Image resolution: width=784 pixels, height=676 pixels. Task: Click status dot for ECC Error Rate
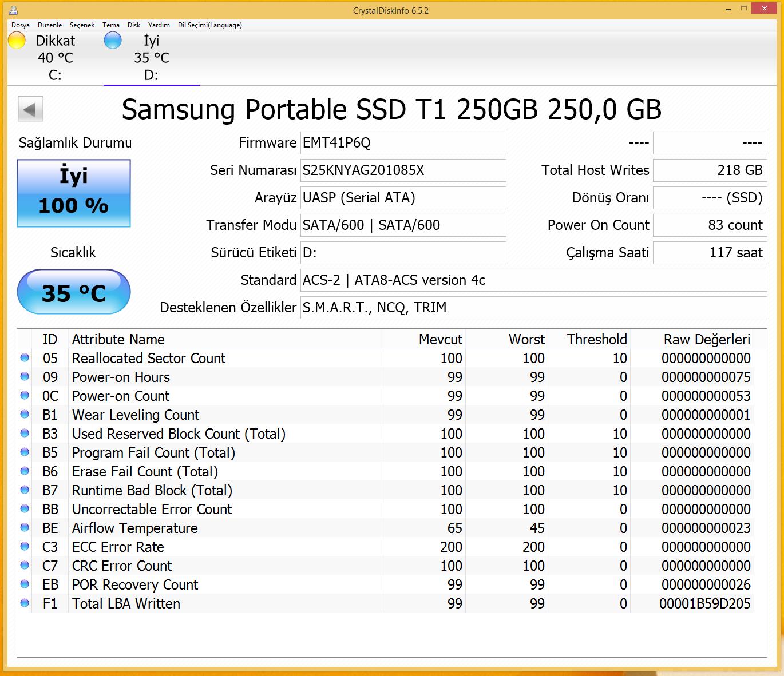pos(25,547)
